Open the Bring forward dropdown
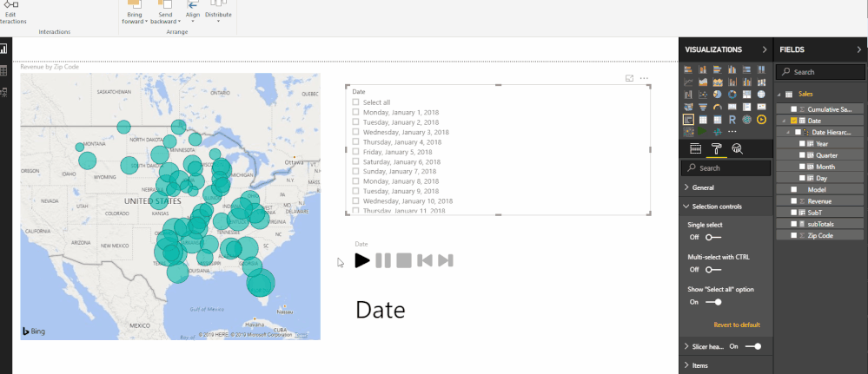Viewport: 868px width, 374px height. pyautogui.click(x=133, y=16)
